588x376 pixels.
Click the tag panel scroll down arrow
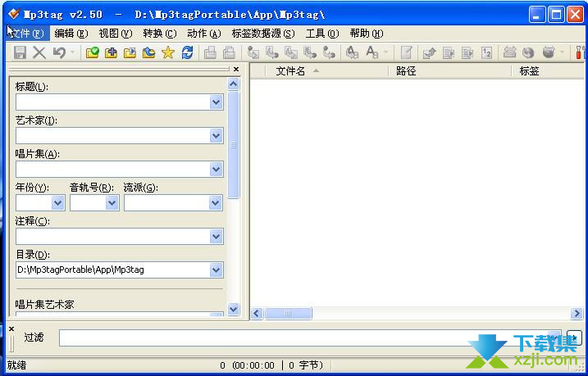click(x=233, y=309)
